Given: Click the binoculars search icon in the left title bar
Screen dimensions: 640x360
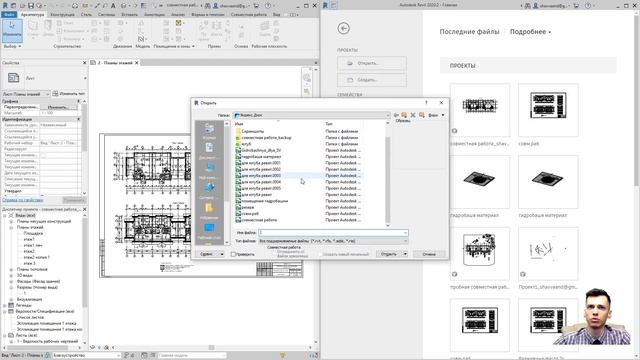Looking at the screenshot, I should tap(207, 6).
